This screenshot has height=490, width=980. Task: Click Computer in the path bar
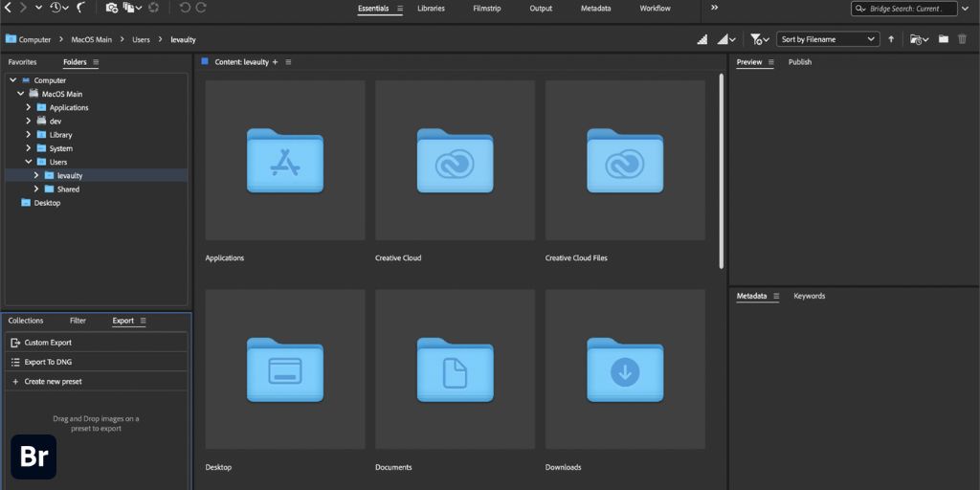coord(34,39)
